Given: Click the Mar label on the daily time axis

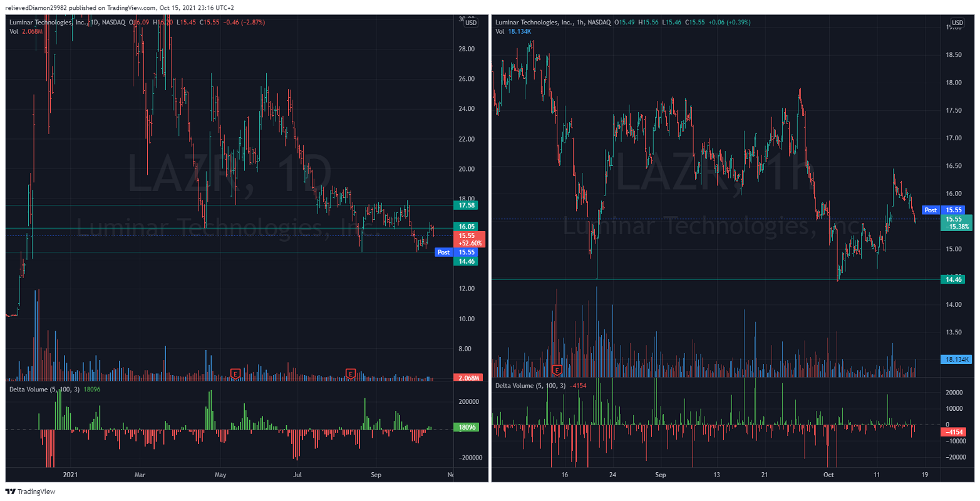Looking at the screenshot, I should (140, 475).
